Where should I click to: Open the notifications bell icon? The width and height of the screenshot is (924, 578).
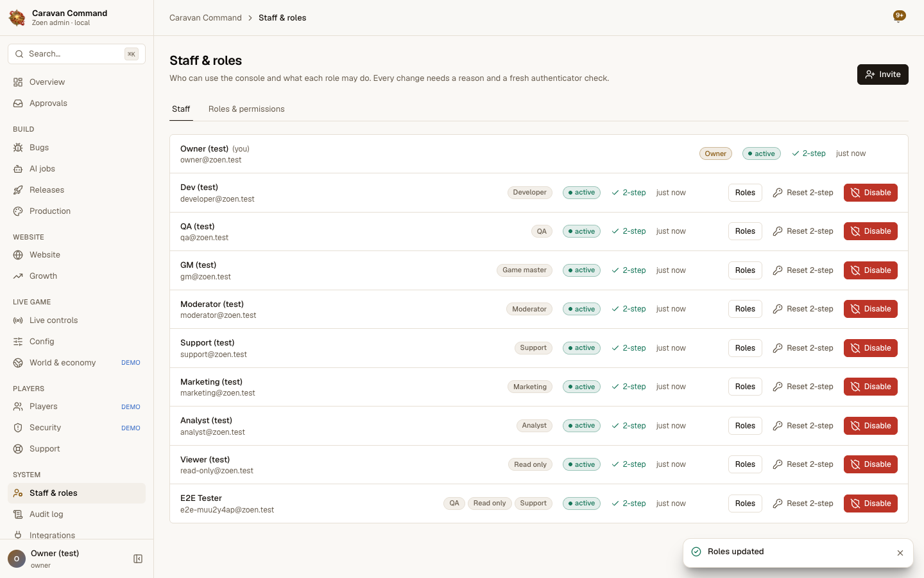[x=899, y=17]
